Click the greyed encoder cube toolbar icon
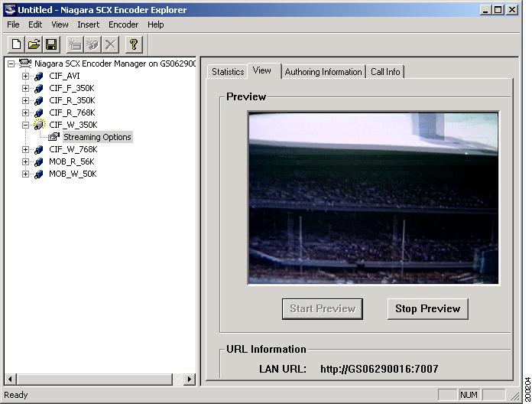532x404 pixels. click(92, 44)
